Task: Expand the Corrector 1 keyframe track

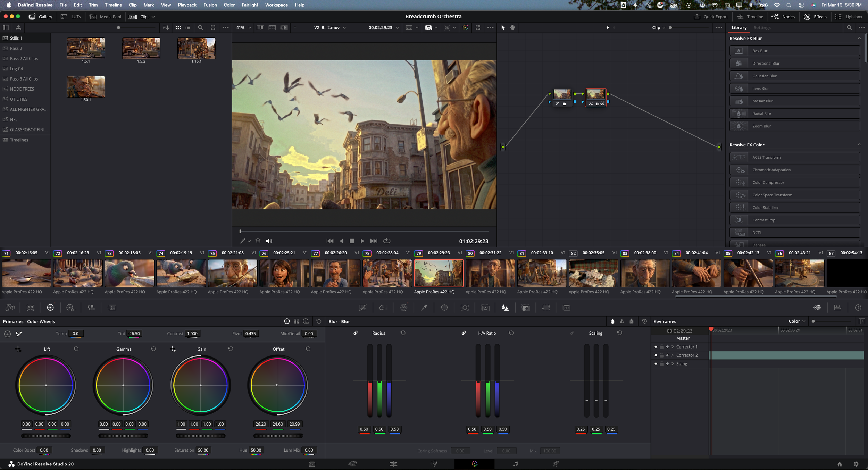Action: 673,347
